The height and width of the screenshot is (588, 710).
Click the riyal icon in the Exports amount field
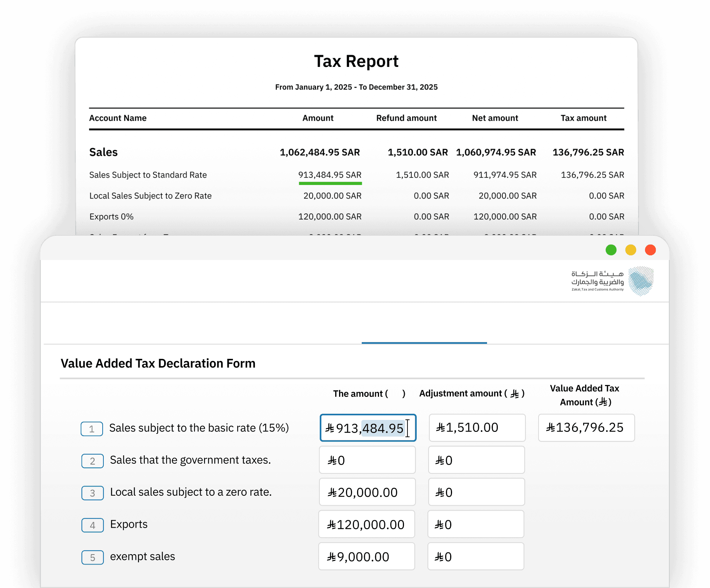click(x=331, y=524)
